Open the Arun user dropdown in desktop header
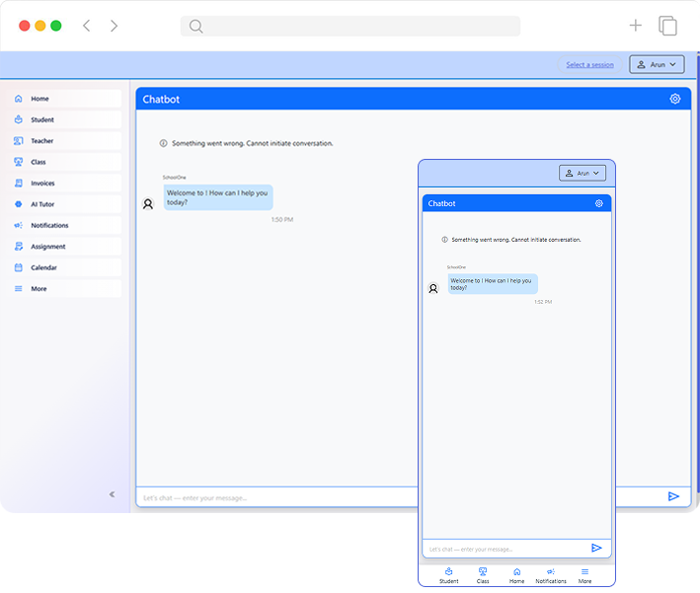Image resolution: width=700 pixels, height=593 pixels. pos(656,64)
